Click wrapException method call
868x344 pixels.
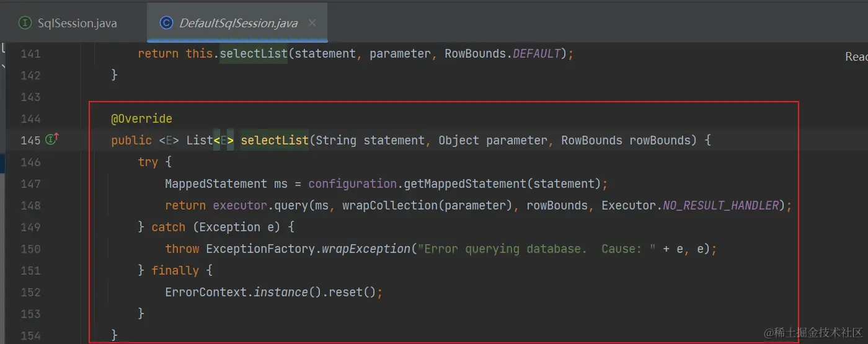click(366, 249)
